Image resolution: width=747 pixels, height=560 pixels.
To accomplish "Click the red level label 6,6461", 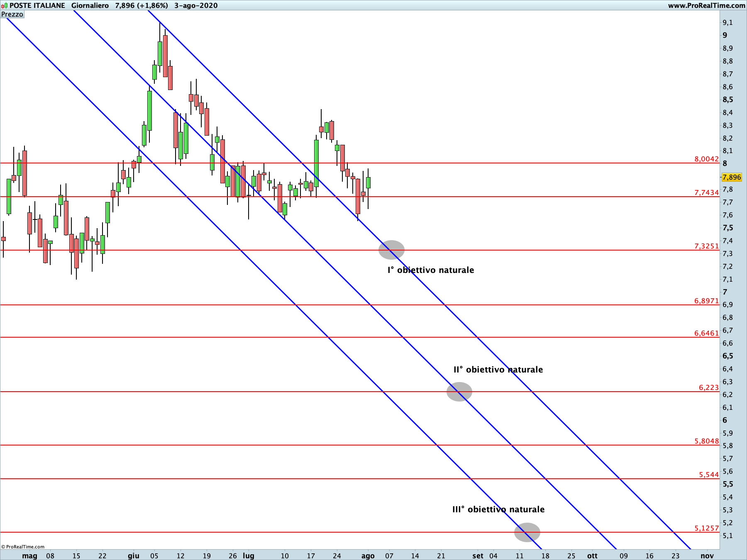I will (706, 333).
